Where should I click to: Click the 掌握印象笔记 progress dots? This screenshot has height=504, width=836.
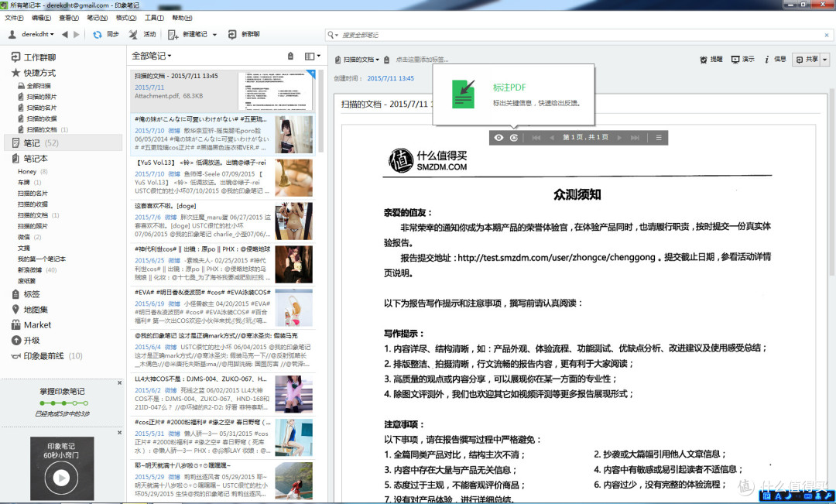63,403
